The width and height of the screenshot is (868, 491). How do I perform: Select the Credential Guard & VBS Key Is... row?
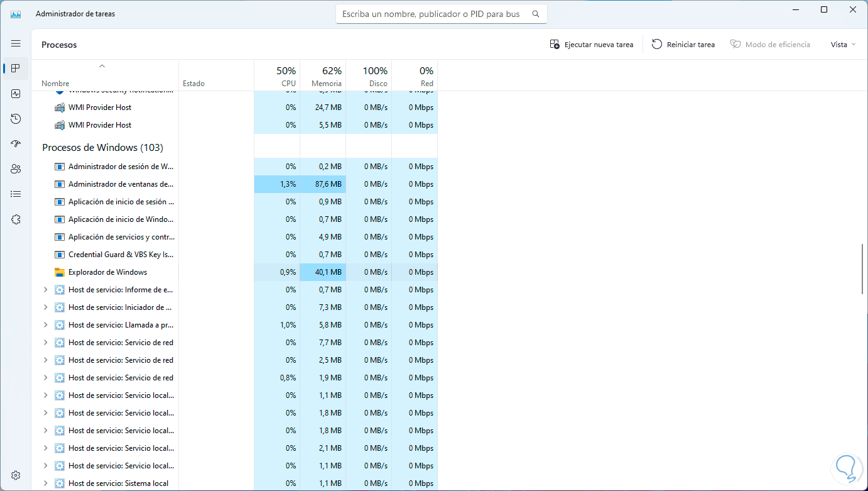234,255
